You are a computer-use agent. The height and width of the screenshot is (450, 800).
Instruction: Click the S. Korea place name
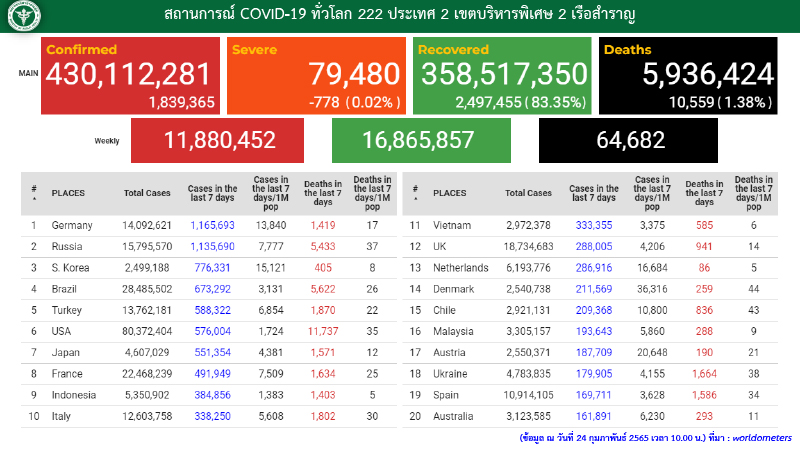coord(70,268)
